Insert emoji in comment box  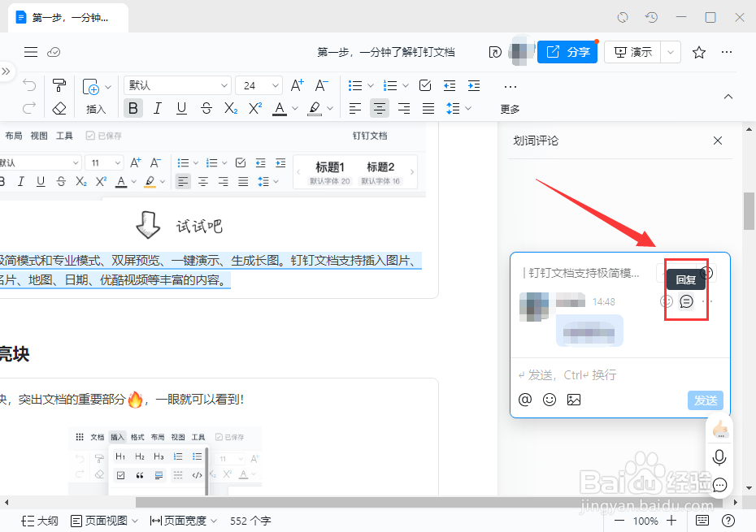tap(550, 400)
